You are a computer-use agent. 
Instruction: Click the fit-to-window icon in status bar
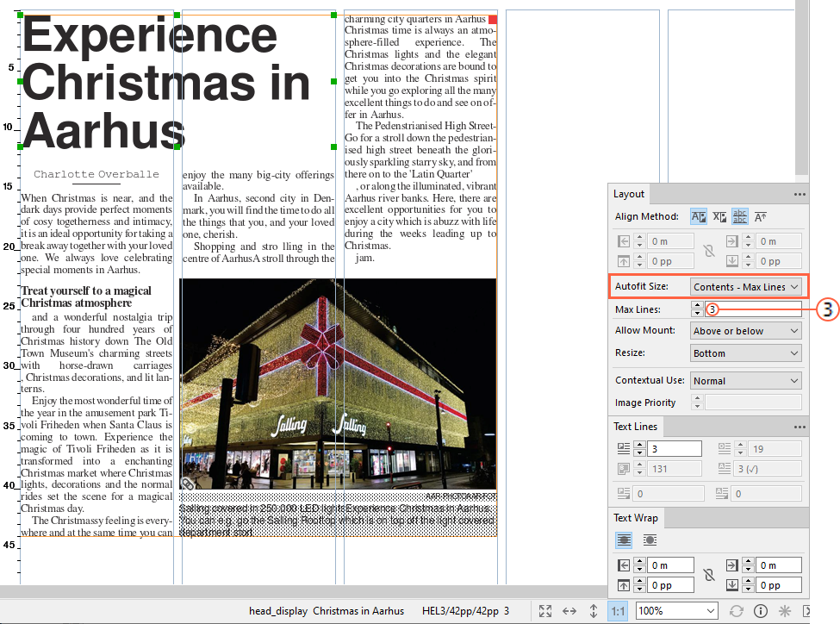click(x=545, y=611)
